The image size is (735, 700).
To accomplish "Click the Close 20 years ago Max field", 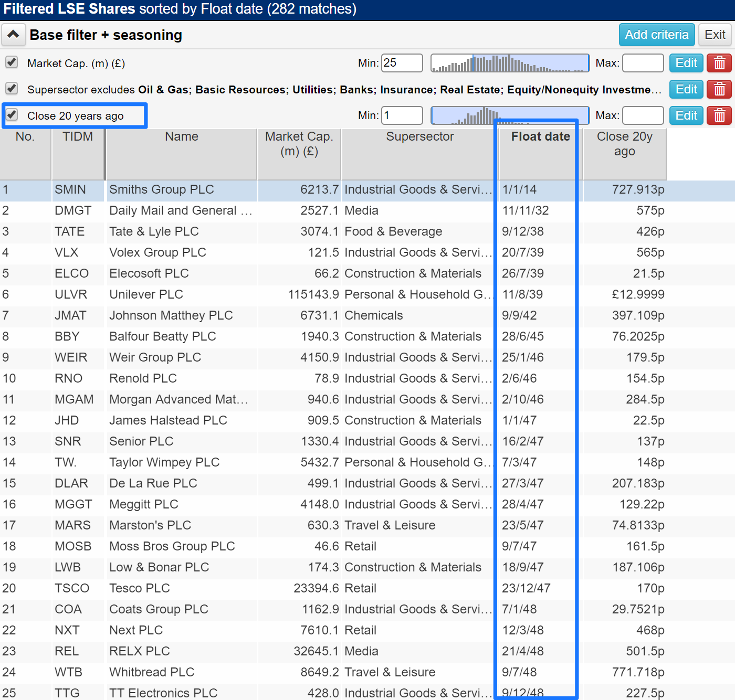I will point(643,115).
